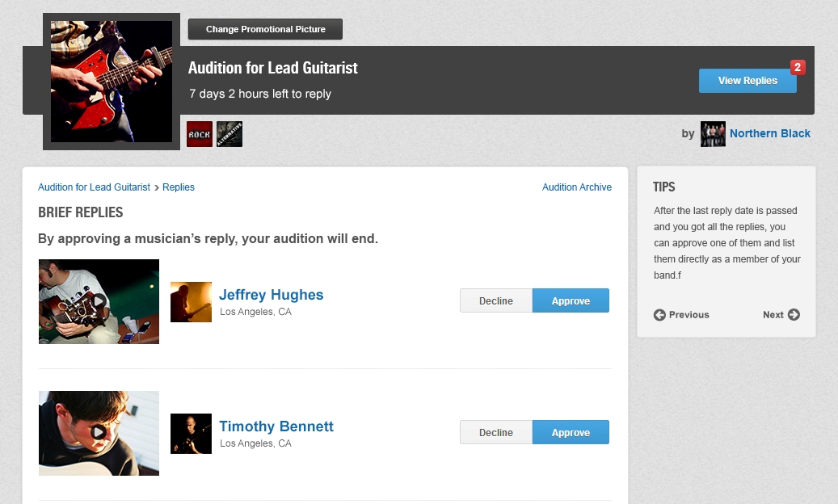
Task: Play Timothy Bennett's audition video
Action: pyautogui.click(x=99, y=433)
